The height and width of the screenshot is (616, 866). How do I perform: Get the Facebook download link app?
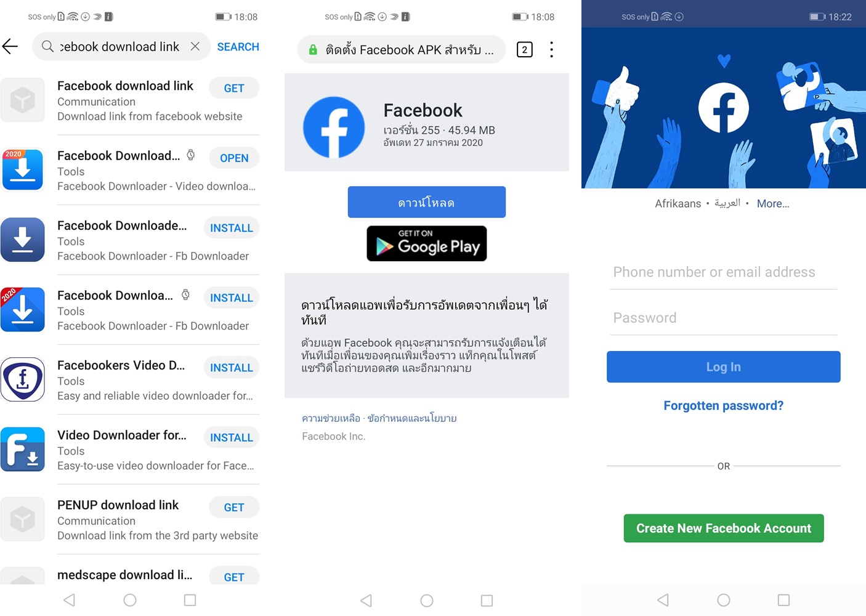[234, 88]
